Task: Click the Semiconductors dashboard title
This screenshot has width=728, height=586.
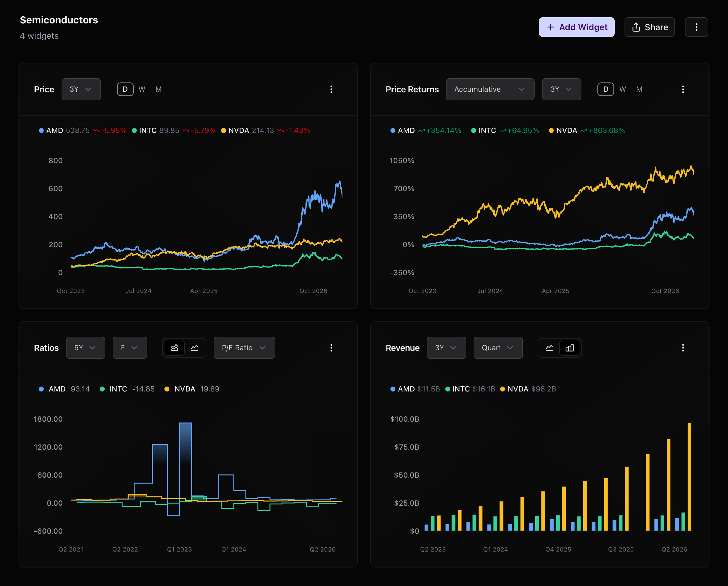Action: tap(59, 20)
